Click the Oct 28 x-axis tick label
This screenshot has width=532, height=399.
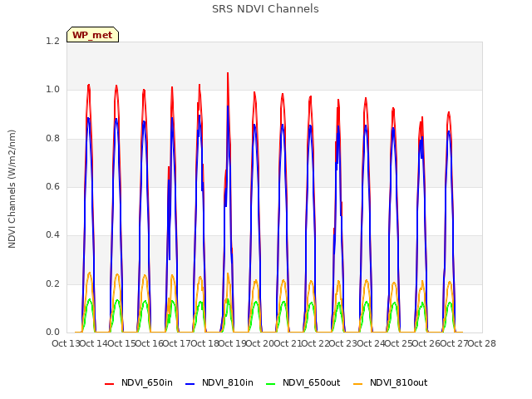coord(482,343)
